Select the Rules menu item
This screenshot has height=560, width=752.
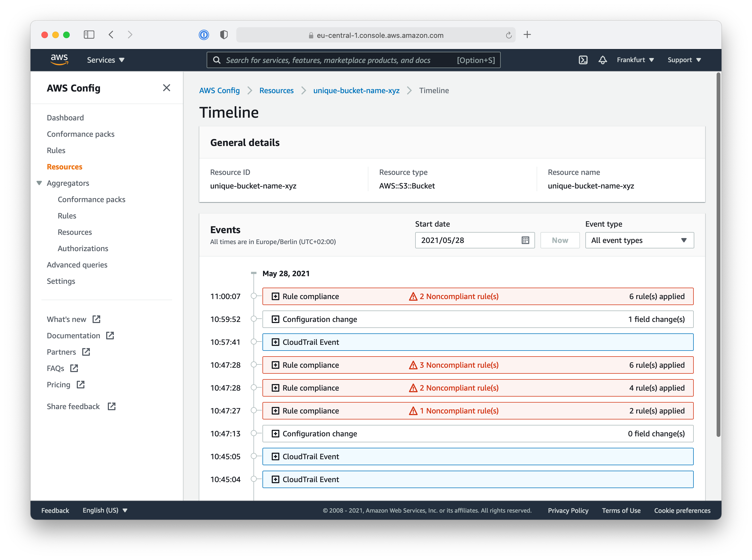[x=55, y=151]
